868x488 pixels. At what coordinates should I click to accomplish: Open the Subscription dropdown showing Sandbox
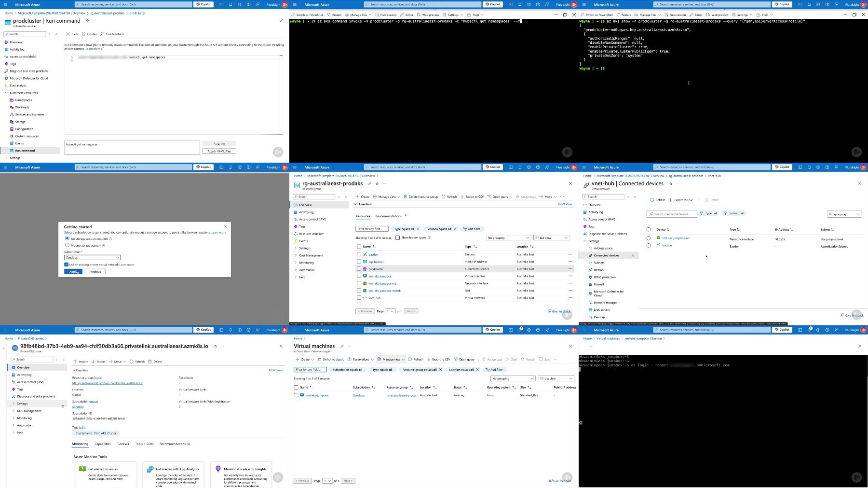92,257
